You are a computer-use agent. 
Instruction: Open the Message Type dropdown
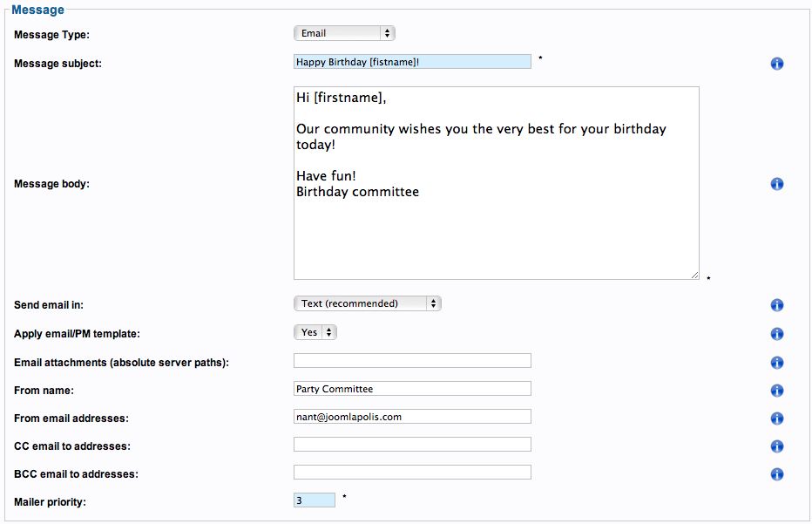click(344, 33)
